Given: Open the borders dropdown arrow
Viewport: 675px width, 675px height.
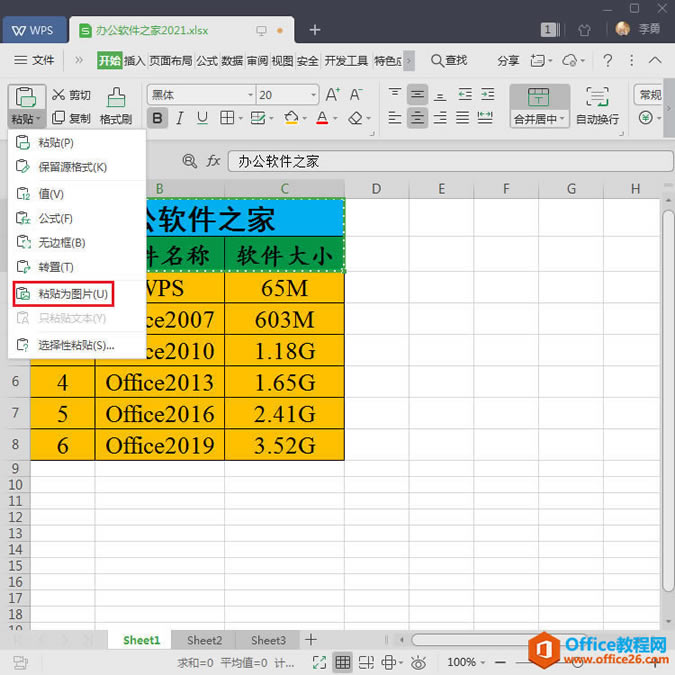Looking at the screenshot, I should (241, 118).
